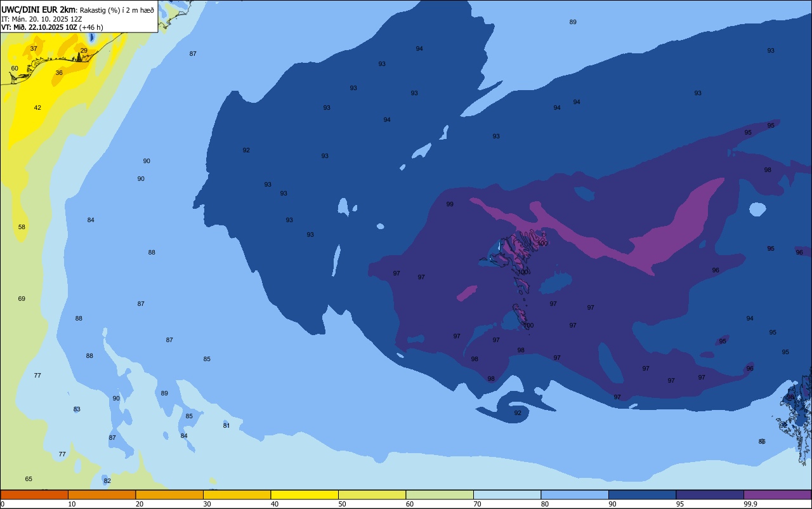Click the 10–20 orange legend swatch
The width and height of the screenshot is (812, 509).
pos(101,494)
